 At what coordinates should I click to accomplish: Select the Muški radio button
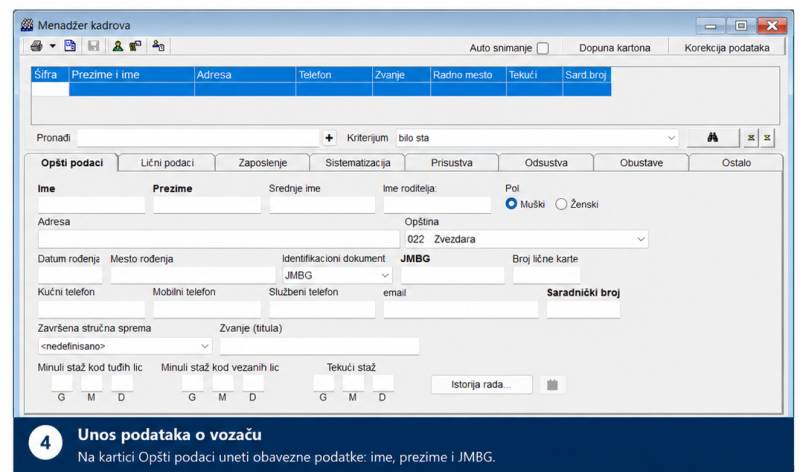pos(511,204)
